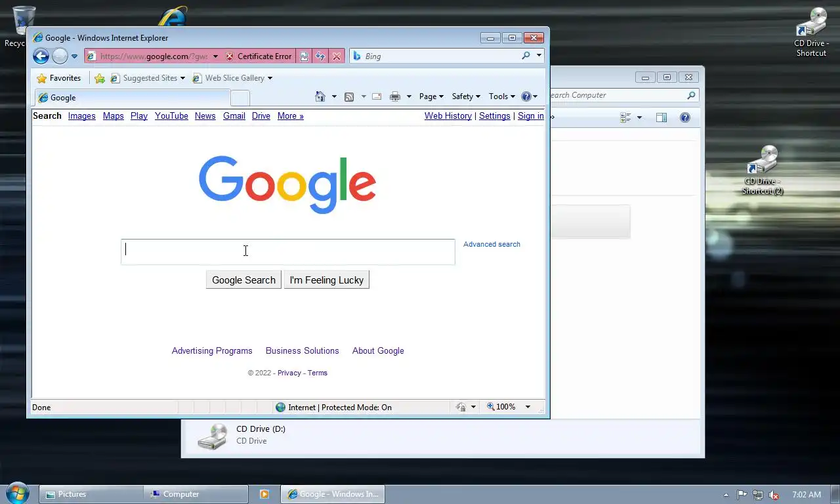Click into the google.com address field
The height and width of the screenshot is (504, 840).
pos(154,56)
